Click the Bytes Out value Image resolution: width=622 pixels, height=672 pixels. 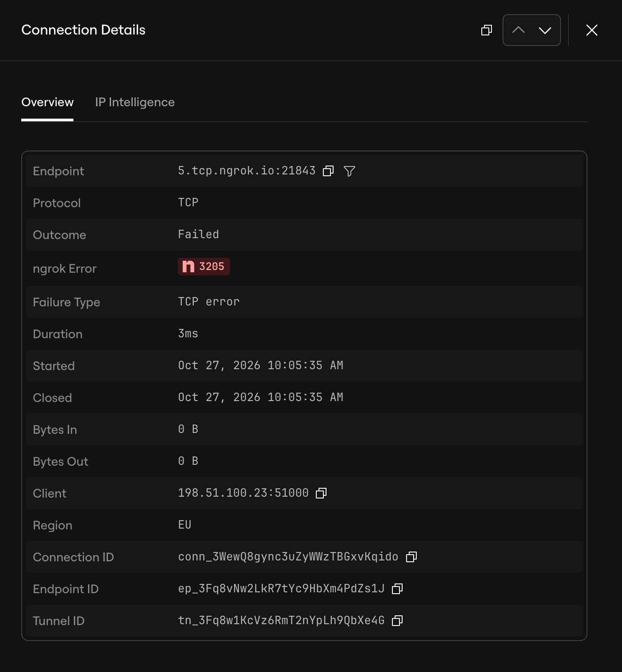click(188, 461)
